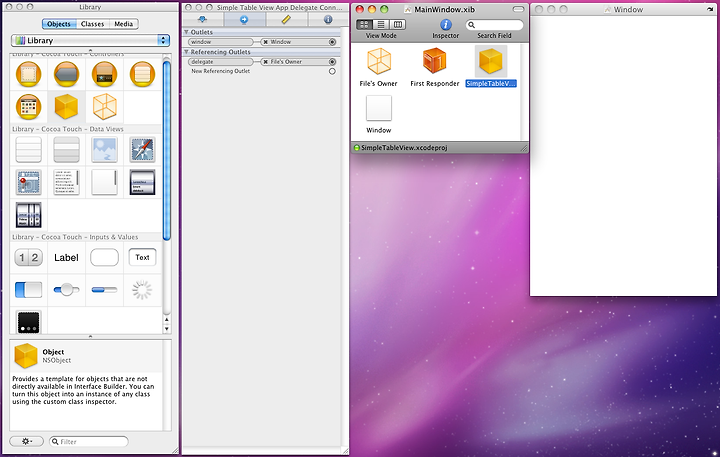720x457 pixels.
Task: Select the Tab Bar Controller library icon
Action: point(104,74)
